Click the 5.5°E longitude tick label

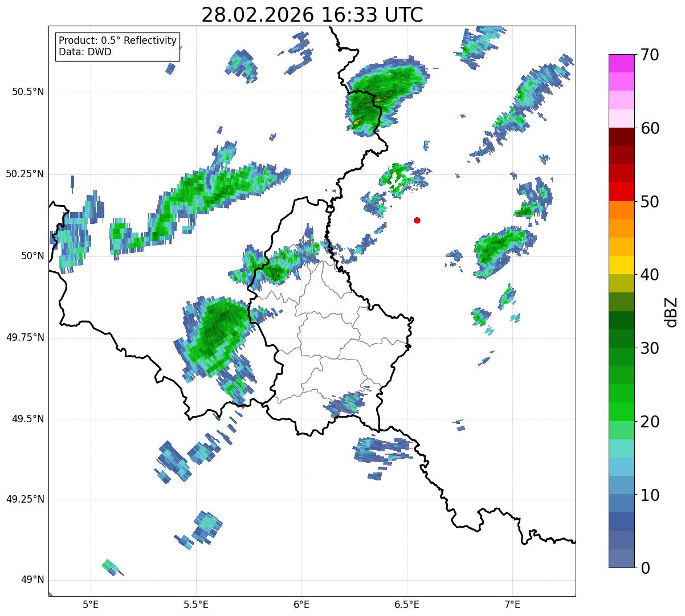pos(196,603)
